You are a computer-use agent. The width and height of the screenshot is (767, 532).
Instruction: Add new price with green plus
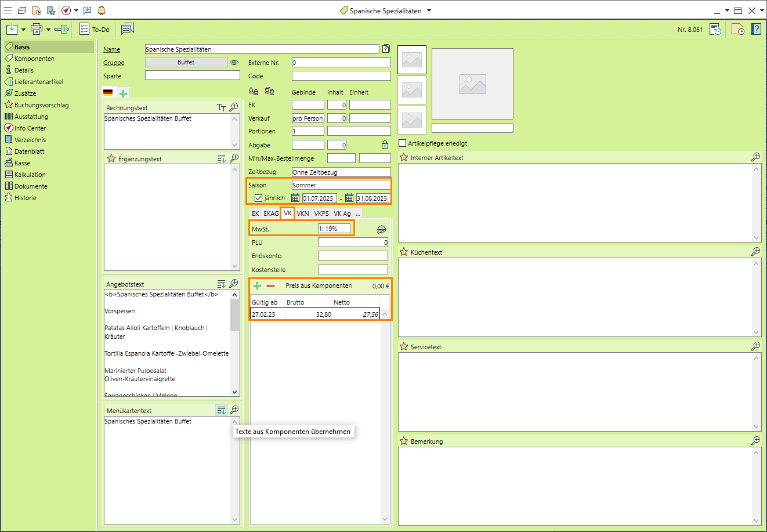258,285
